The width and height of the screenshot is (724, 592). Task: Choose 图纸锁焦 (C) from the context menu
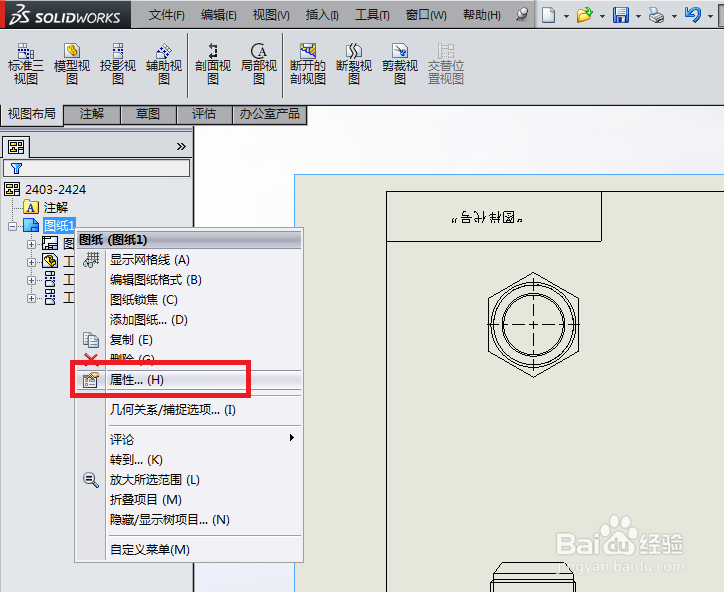pos(189,300)
